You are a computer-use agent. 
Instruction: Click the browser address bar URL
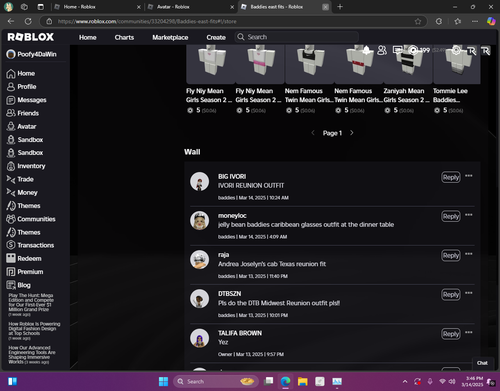pyautogui.click(x=147, y=21)
